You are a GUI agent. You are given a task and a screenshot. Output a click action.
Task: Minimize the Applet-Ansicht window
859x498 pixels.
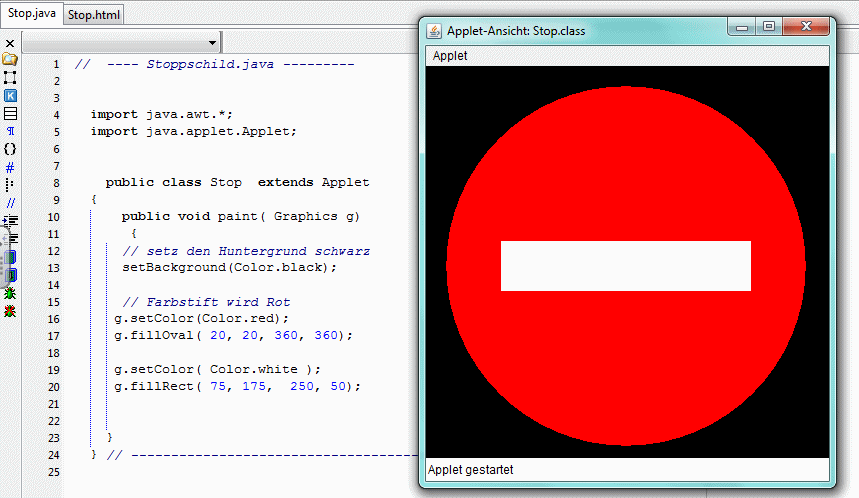click(x=743, y=28)
